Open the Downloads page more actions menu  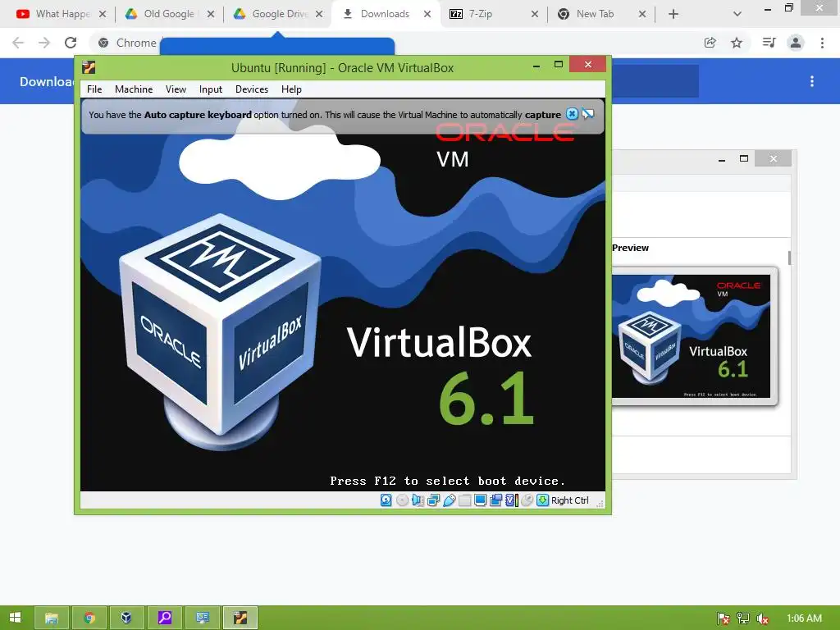(812, 81)
